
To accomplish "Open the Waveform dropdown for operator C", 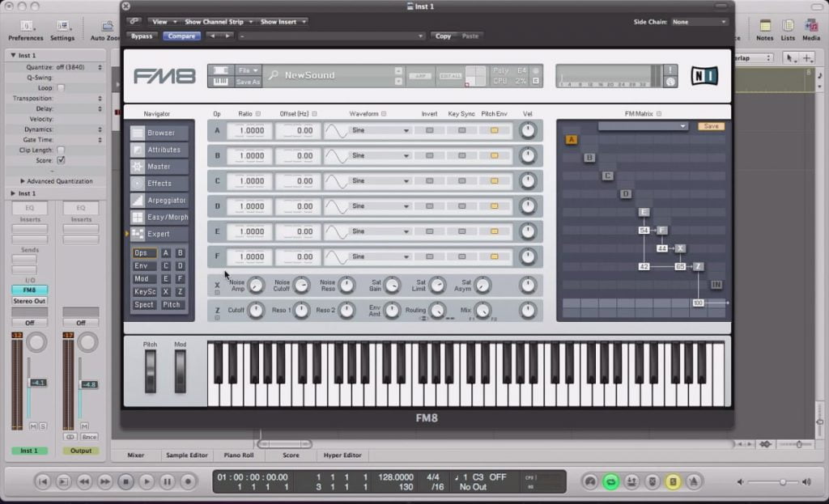I will (x=380, y=180).
